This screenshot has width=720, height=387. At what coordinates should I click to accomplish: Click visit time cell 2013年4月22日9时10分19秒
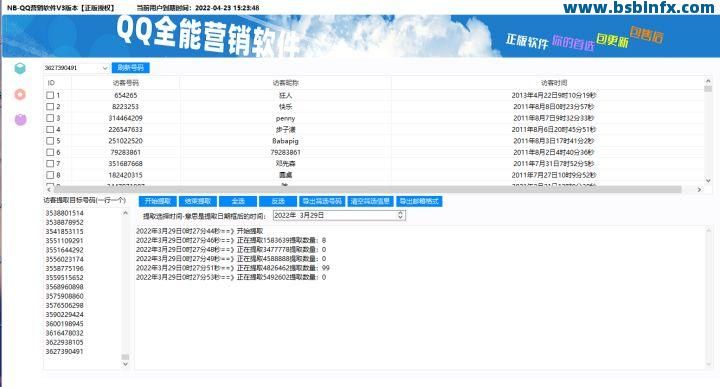click(554, 95)
